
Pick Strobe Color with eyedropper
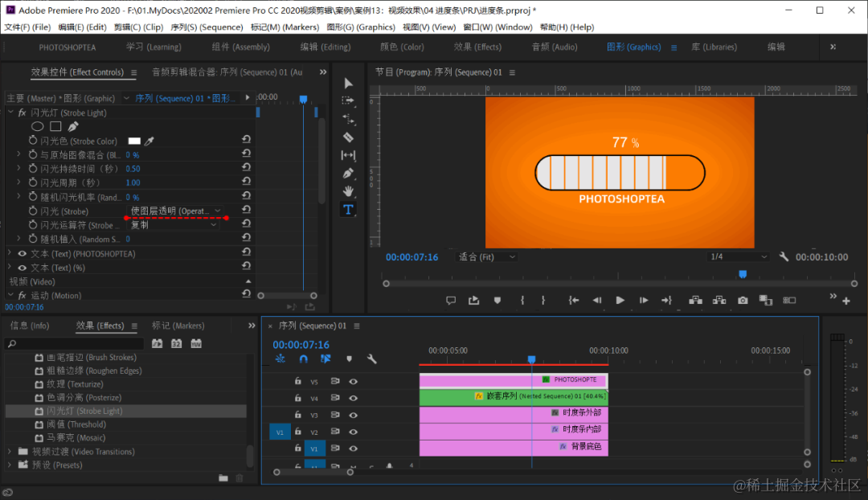coord(149,141)
